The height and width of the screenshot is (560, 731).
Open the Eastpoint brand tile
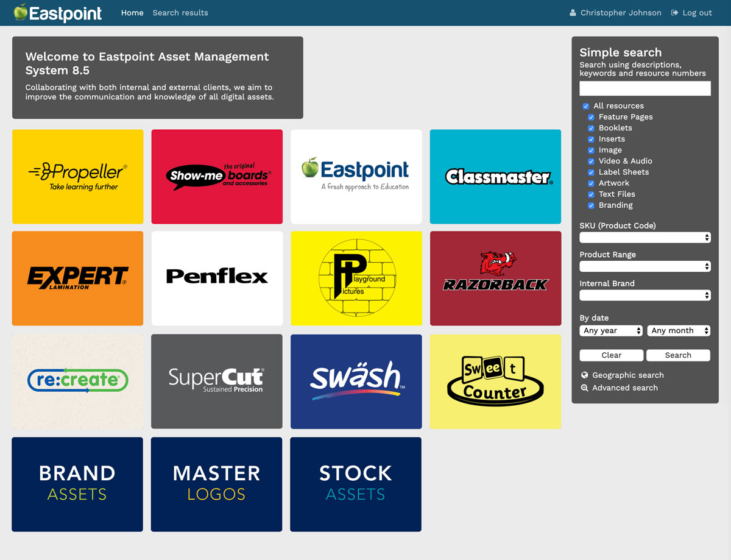click(x=356, y=177)
